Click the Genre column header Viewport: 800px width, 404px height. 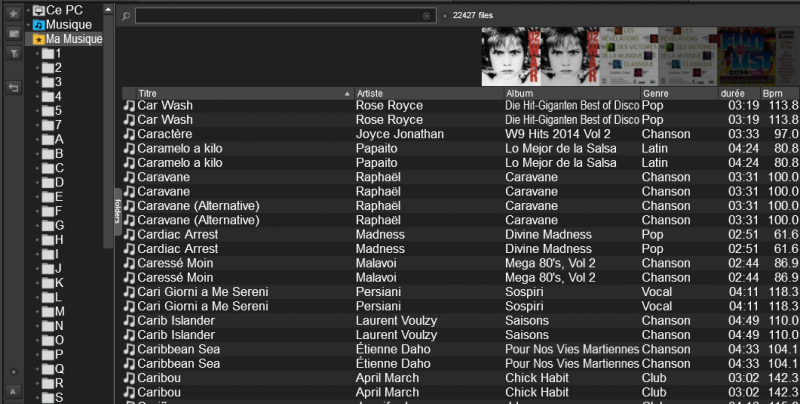677,93
